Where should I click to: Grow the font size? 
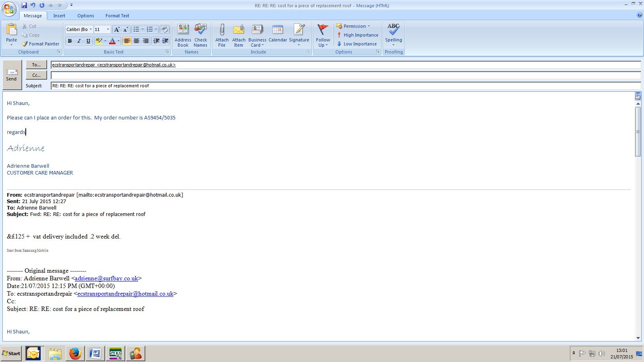117,29
